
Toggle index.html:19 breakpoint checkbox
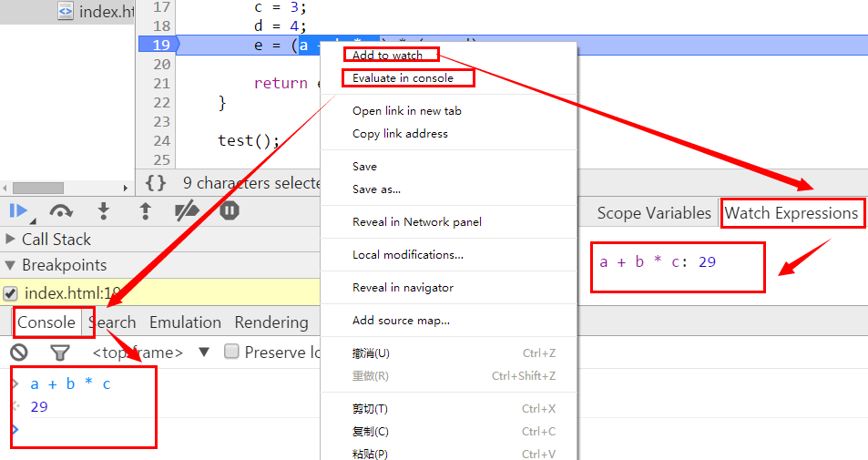pos(10,292)
